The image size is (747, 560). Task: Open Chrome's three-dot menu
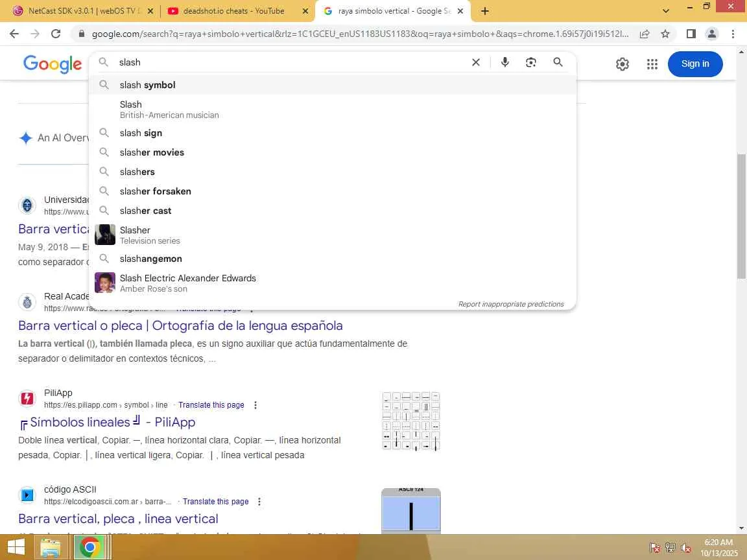[x=733, y=34]
